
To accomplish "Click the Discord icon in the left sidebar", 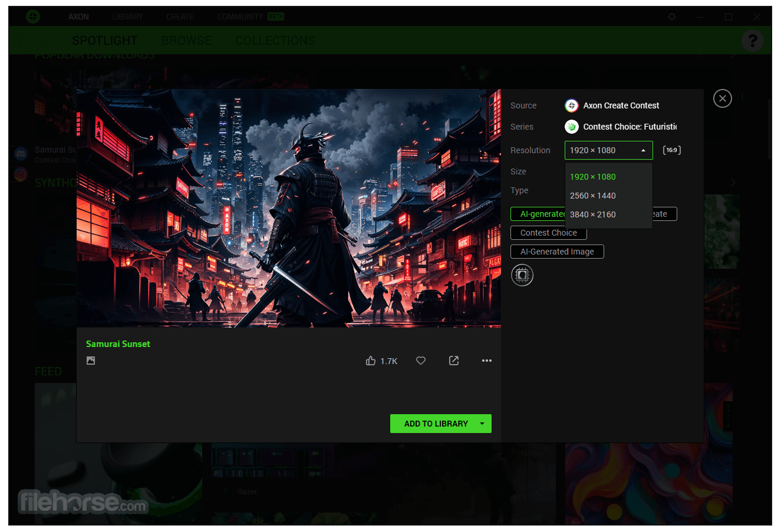I will point(21,154).
